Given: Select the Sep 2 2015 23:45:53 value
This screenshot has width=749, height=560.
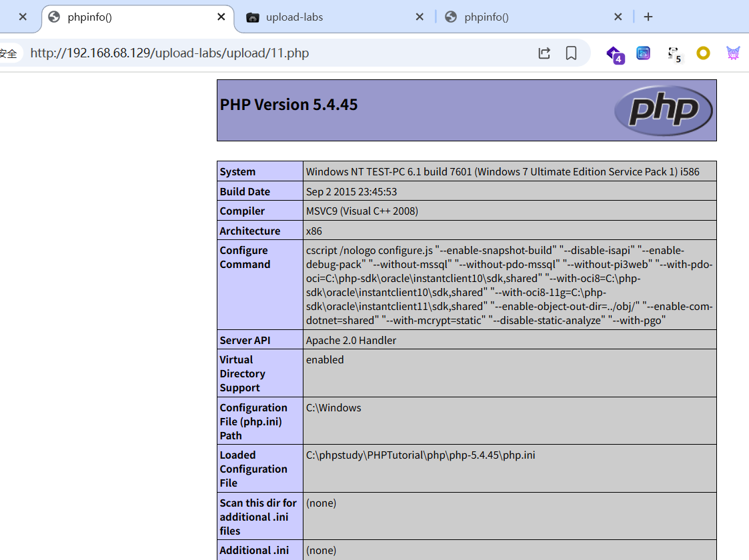Looking at the screenshot, I should pyautogui.click(x=351, y=191).
